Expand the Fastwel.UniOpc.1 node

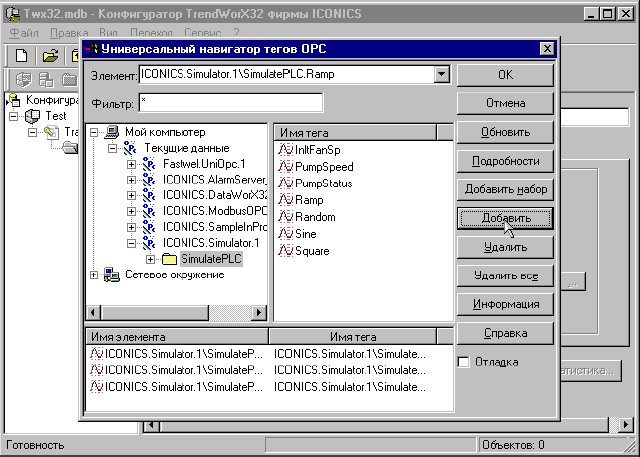131,164
